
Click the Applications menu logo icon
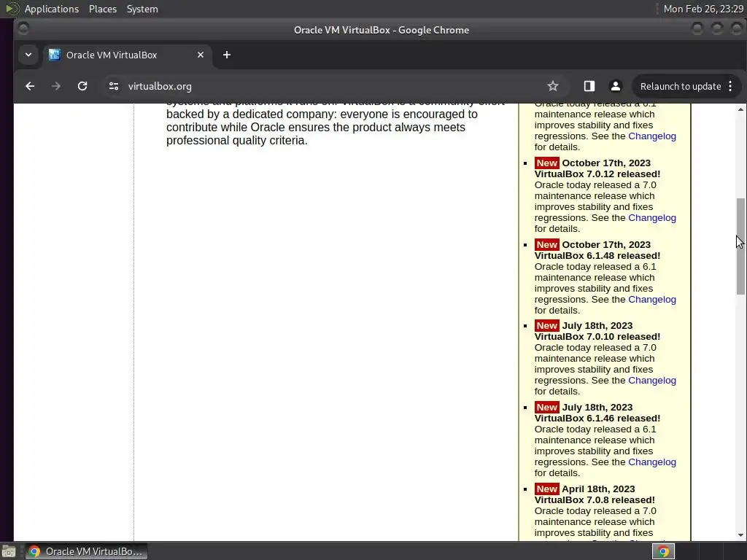(x=12, y=9)
